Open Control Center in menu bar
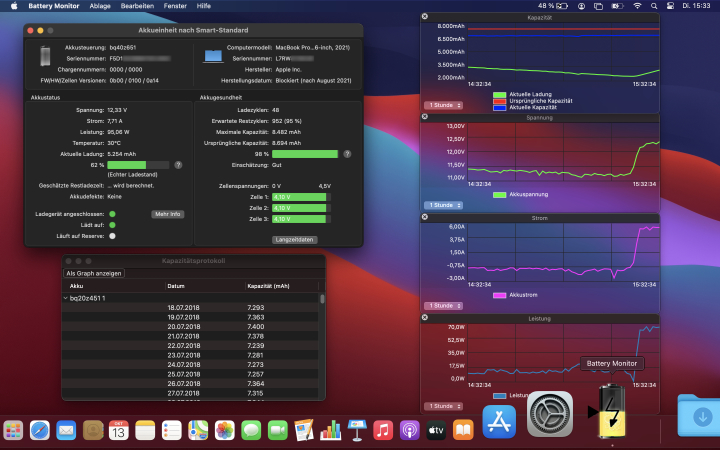This screenshot has width=720, height=450. (x=670, y=6)
